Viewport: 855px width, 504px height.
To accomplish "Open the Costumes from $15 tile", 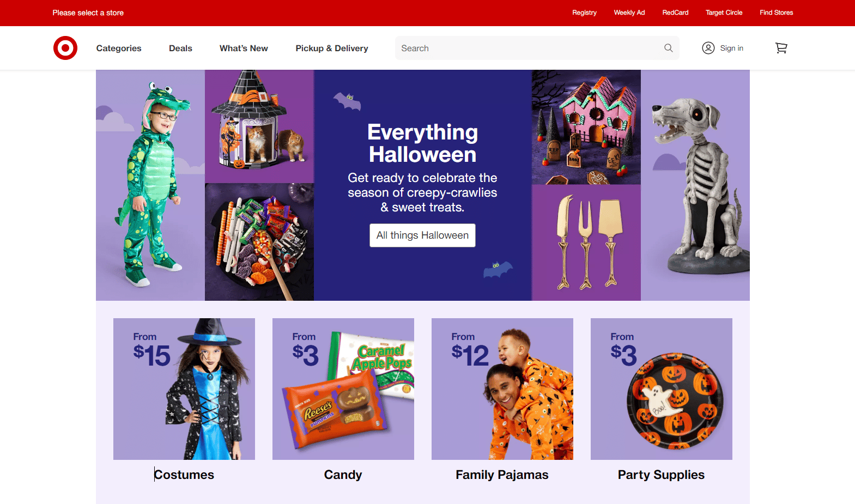I will (x=184, y=389).
